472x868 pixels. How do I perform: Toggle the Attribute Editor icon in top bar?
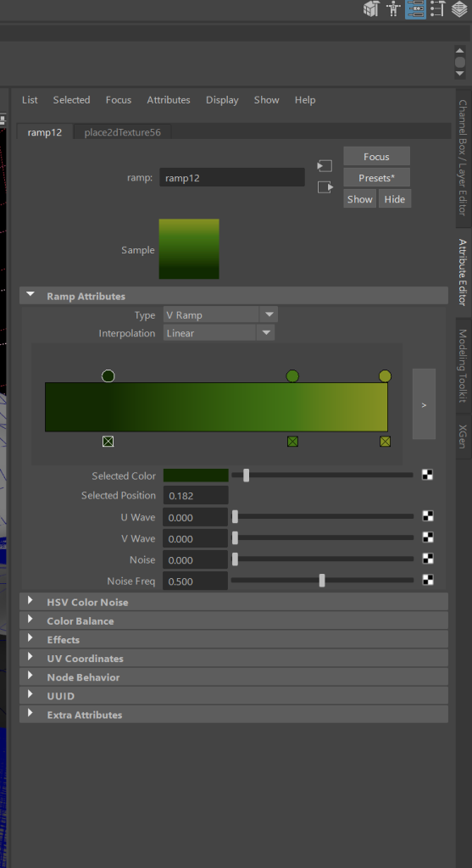415,8
